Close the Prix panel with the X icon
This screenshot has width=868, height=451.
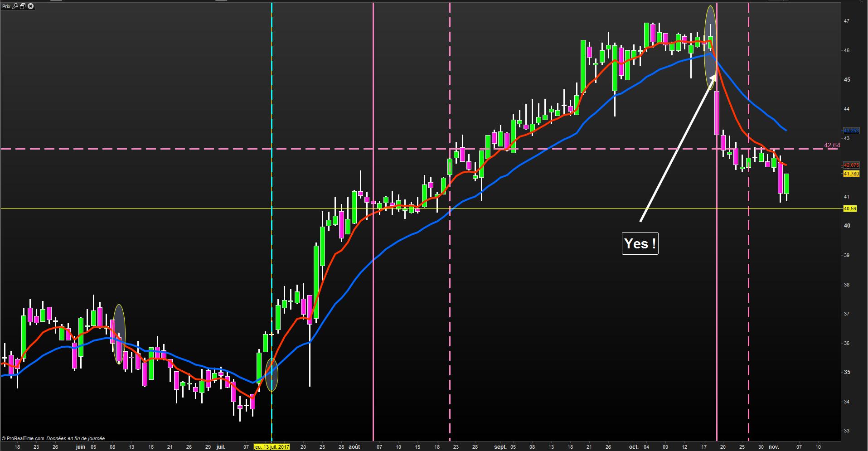click(31, 6)
